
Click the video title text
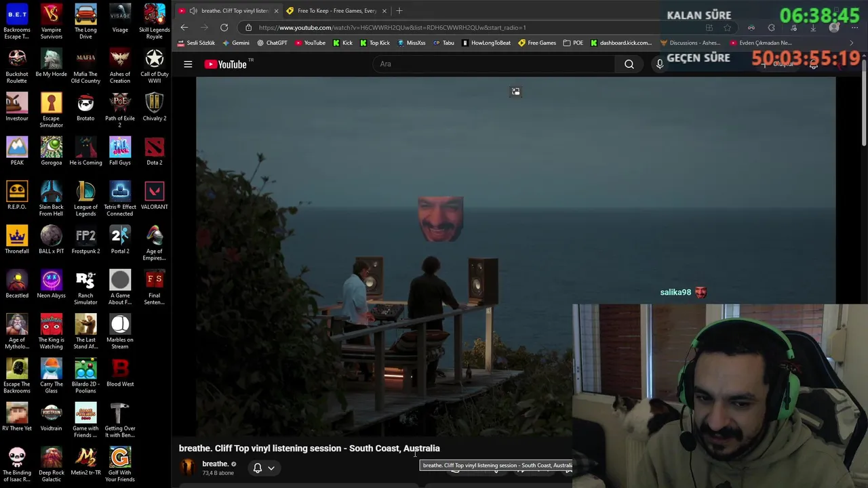(309, 448)
